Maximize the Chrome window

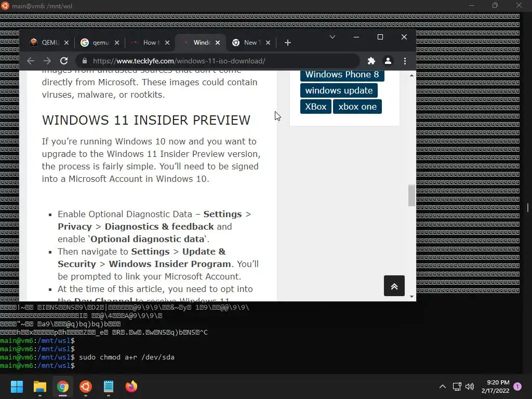(380, 37)
